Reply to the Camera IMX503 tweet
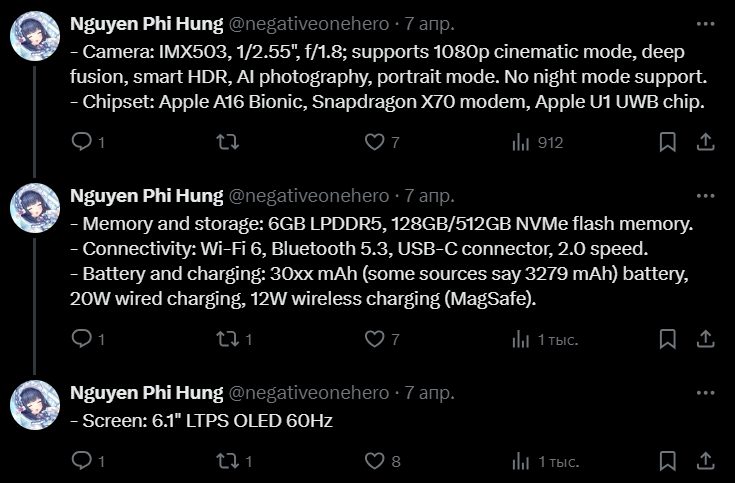Screen dimensions: 735x483 [x=83, y=142]
